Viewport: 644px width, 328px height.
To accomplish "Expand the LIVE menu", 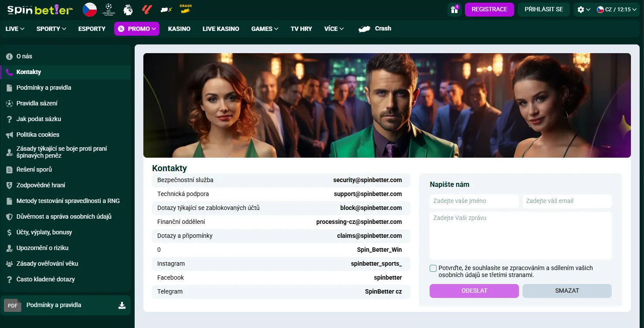I will coord(15,29).
